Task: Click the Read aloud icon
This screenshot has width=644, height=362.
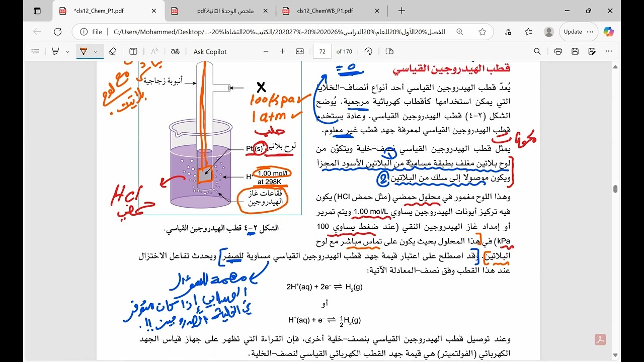Action: point(154,51)
